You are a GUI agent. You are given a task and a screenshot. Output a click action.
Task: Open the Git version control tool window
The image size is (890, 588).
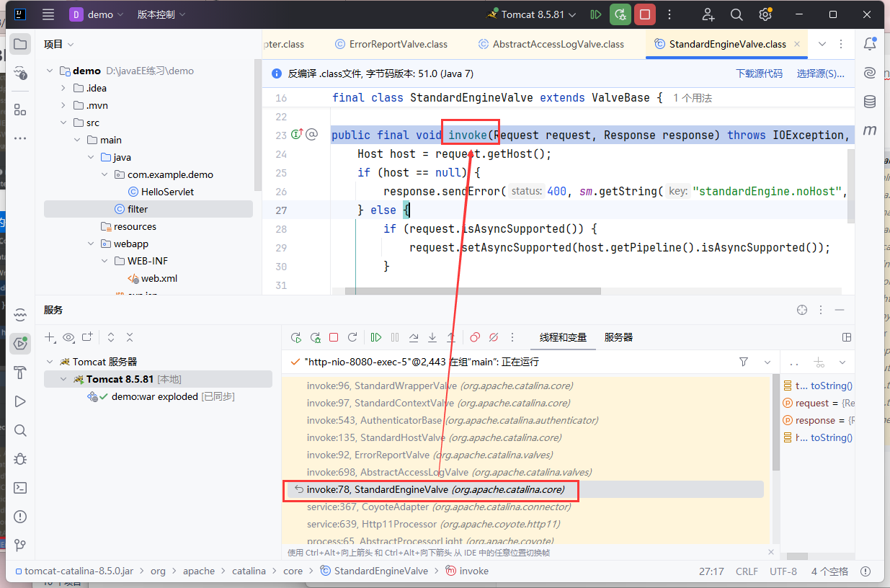click(20, 545)
